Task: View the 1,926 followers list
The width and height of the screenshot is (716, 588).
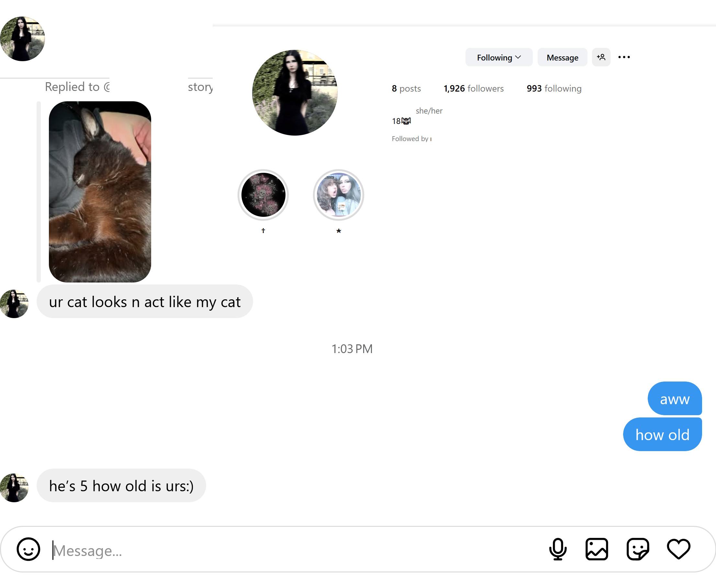Action: point(474,88)
